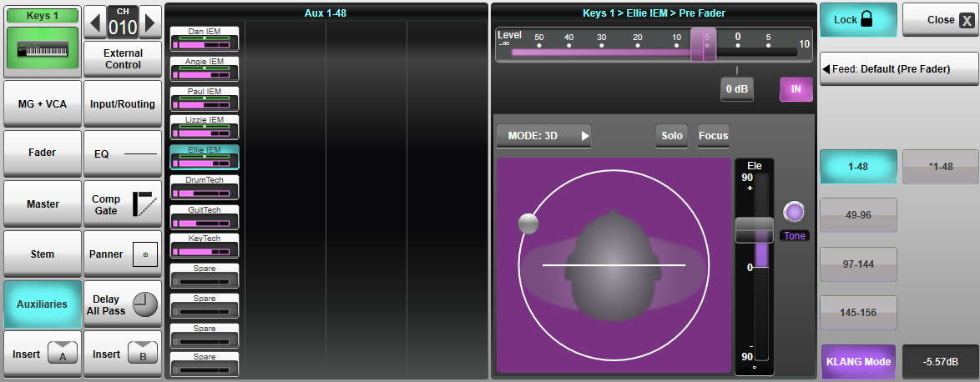Expand the MODE: 3D selector

pos(543,136)
